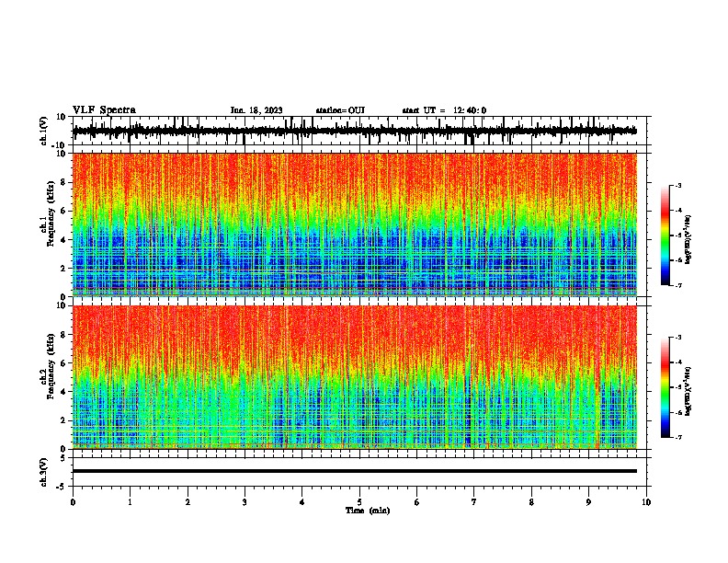Click time axis tick label "8"
Image resolution: width=728 pixels, height=563 pixels.
(531, 502)
